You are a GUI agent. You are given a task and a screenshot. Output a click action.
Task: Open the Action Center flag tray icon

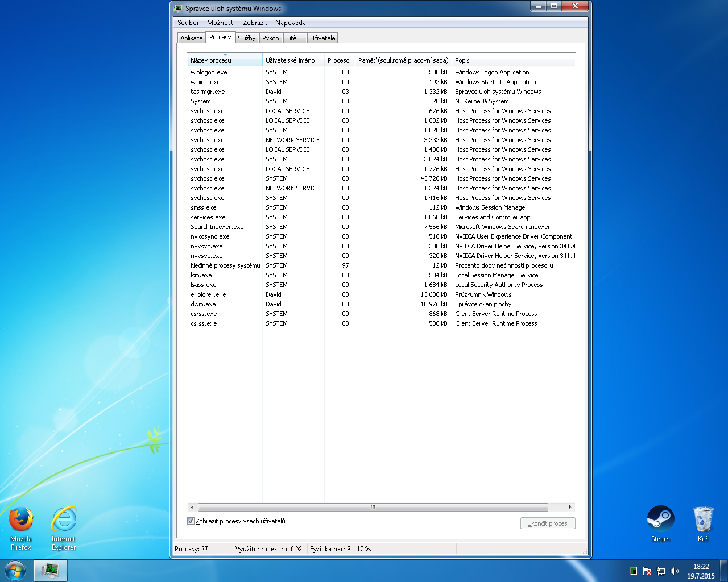(647, 571)
